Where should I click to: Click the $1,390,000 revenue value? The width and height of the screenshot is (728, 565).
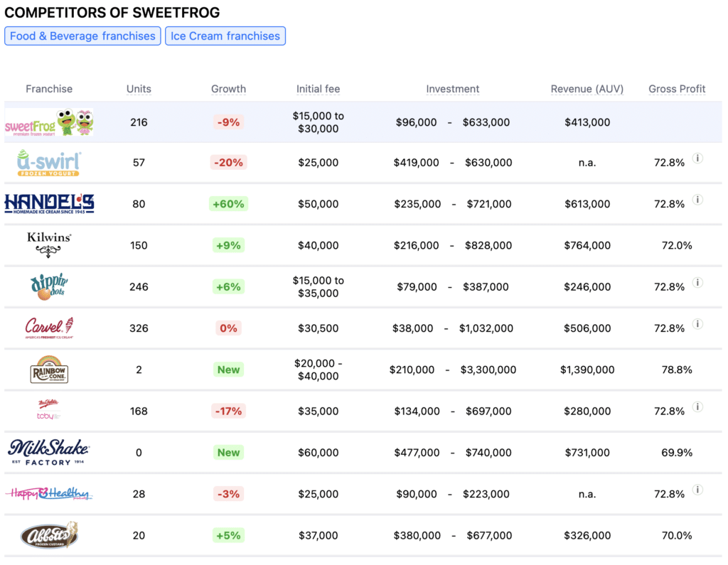pos(587,370)
